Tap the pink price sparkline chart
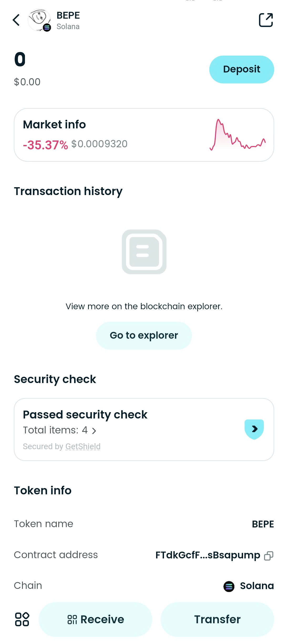This screenshot has width=288, height=644. click(237, 135)
